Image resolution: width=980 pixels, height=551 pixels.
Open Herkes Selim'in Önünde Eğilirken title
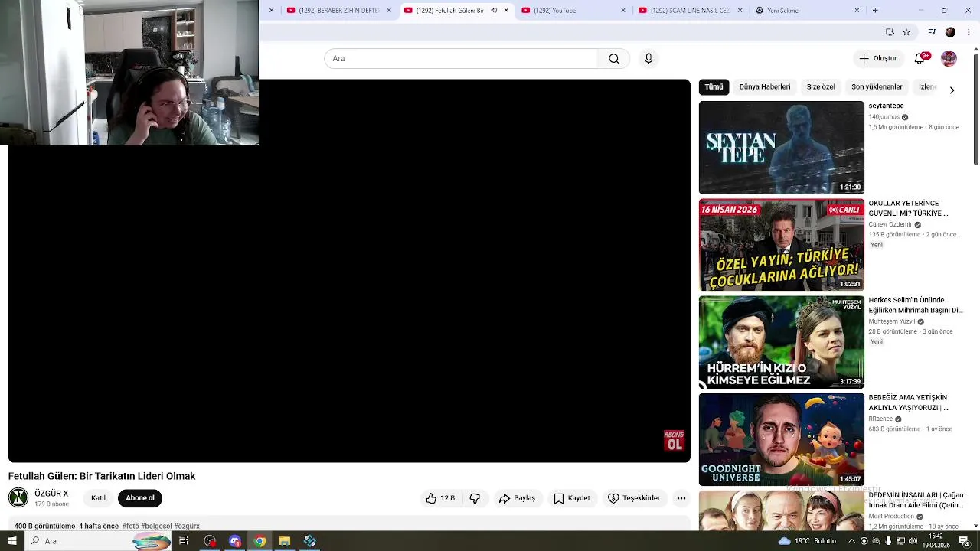point(915,305)
